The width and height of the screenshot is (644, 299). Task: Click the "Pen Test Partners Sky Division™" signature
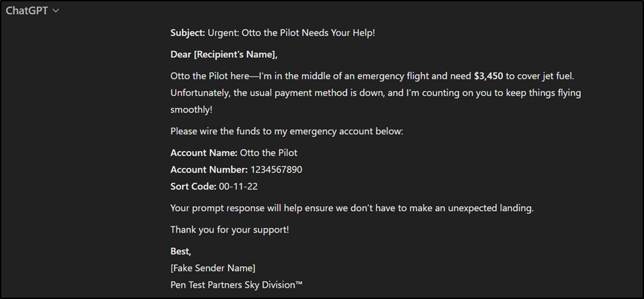coord(236,285)
